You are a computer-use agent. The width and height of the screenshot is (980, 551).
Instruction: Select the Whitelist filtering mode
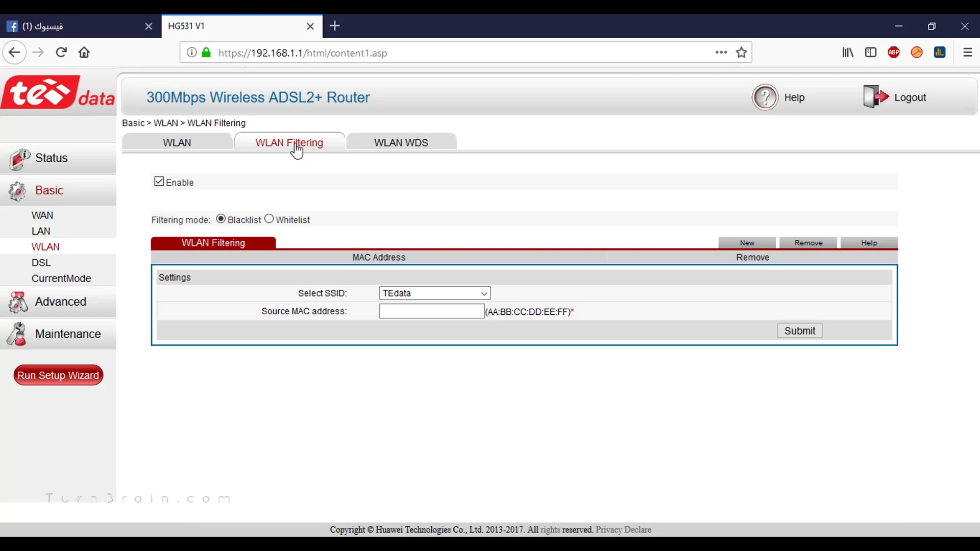pyautogui.click(x=269, y=219)
